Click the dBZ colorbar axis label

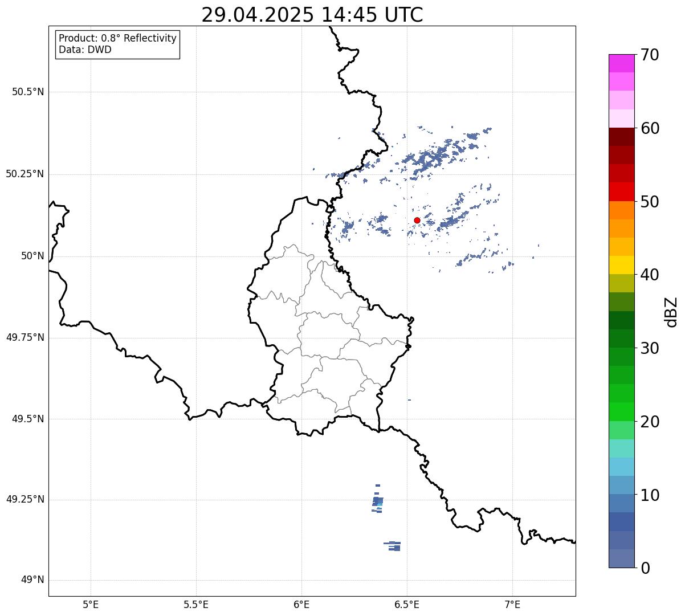click(x=671, y=311)
